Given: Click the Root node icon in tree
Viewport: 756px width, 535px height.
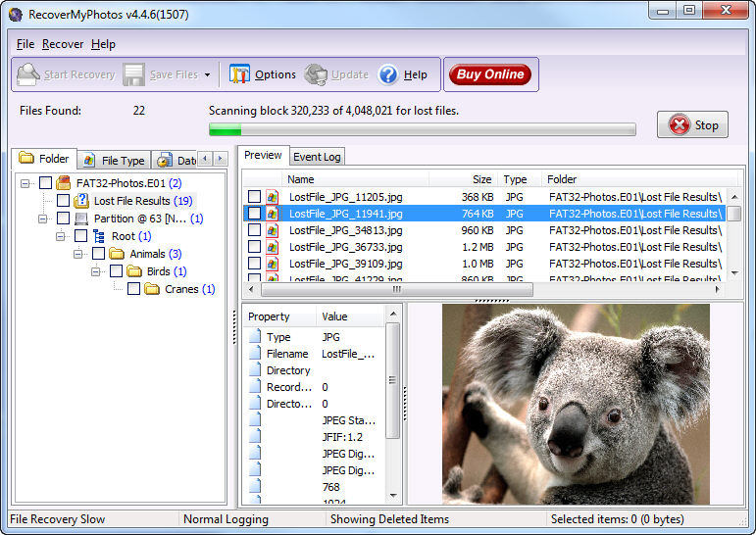Looking at the screenshot, I should (x=99, y=236).
